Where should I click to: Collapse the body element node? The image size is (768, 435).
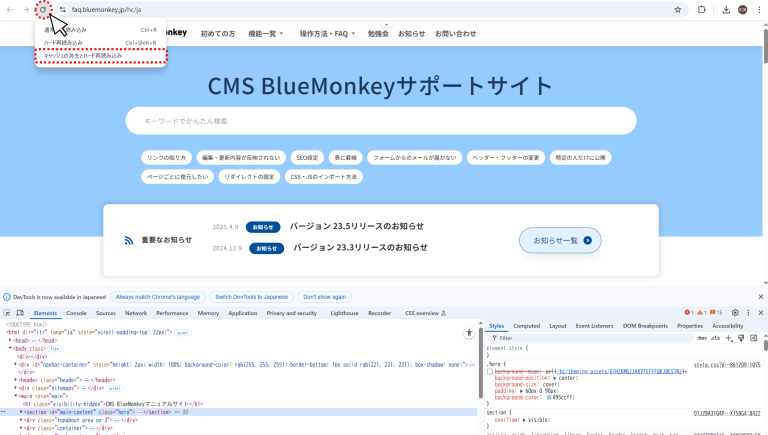[10, 348]
